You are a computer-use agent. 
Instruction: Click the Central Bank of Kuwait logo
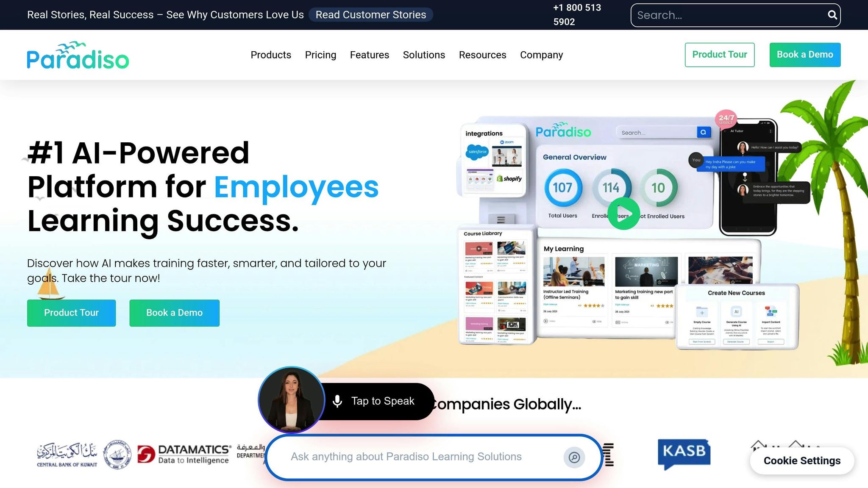(67, 455)
